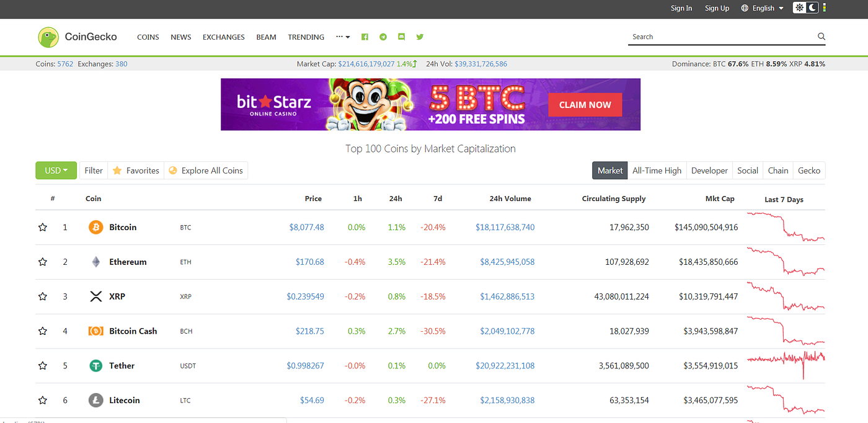Favorite Tether with its star icon

(43, 366)
